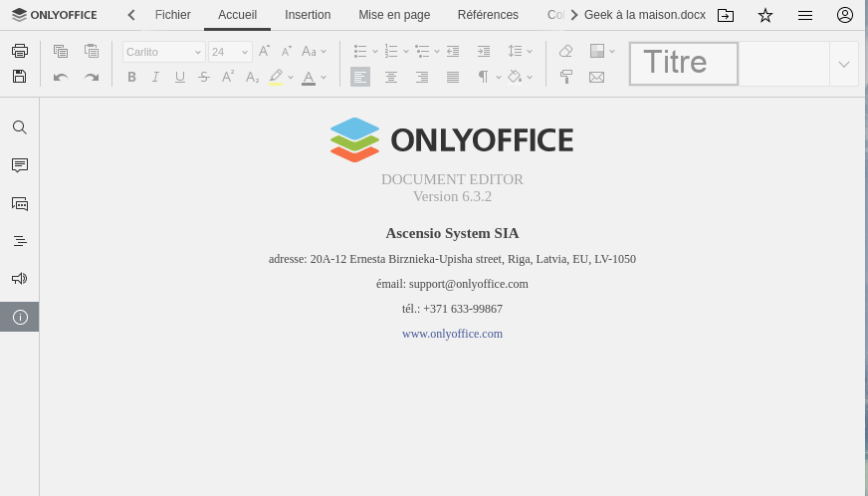Decrease font size with A-down icon
This screenshot has width=868, height=496.
click(x=287, y=51)
